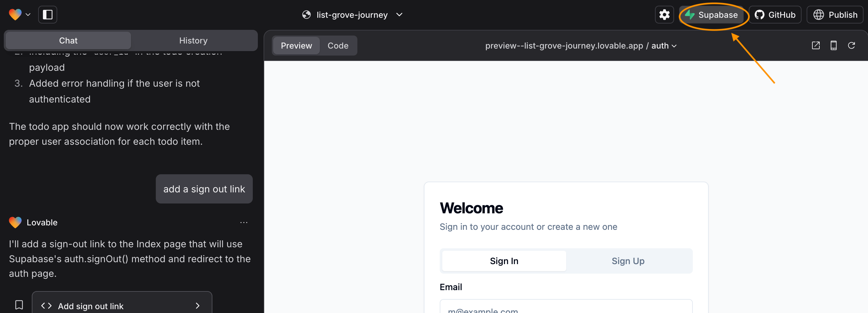This screenshot has height=313, width=868.
Task: Switch to the Code view
Action: point(338,45)
